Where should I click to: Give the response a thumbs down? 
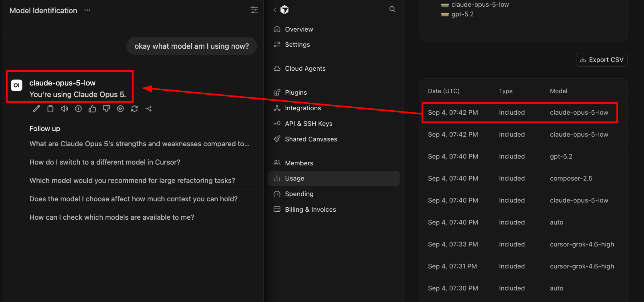[x=106, y=109]
